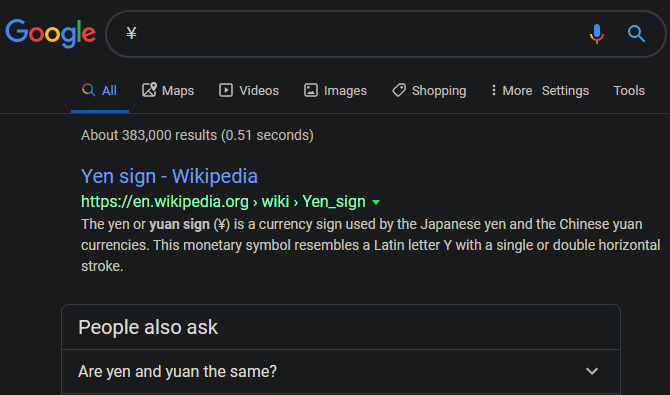Click the blue magnifier search icon
The width and height of the screenshot is (670, 395).
click(636, 33)
